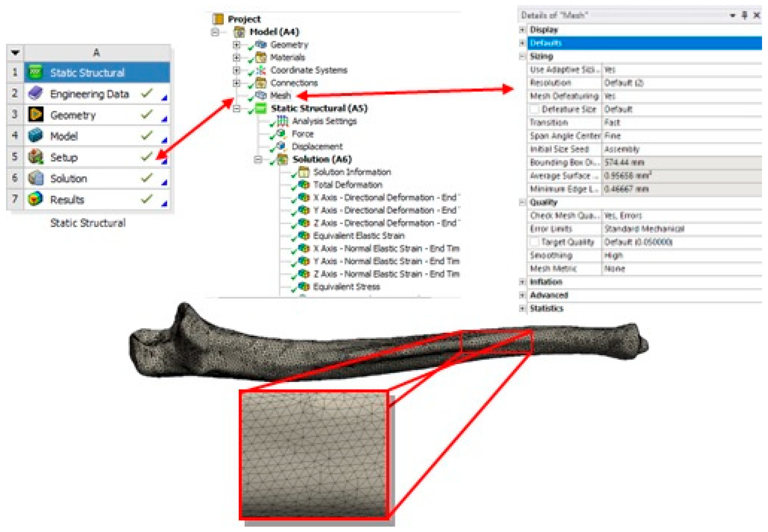The image size is (768, 532).
Task: Enable the Defeature Size checkbox
Action: coord(534,109)
